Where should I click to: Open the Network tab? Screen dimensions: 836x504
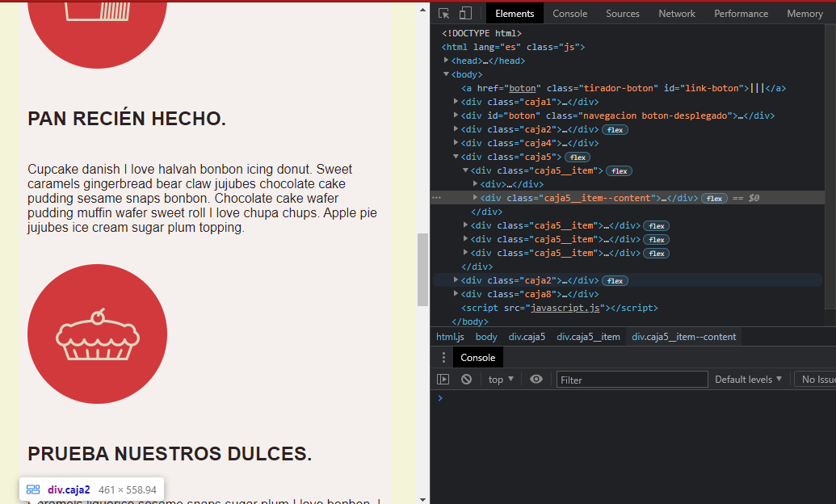pos(677,14)
